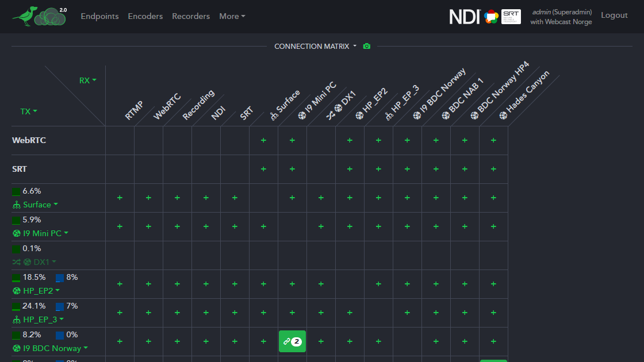Go to Encoders page
Viewport: 644px width, 362px height.
pyautogui.click(x=145, y=17)
